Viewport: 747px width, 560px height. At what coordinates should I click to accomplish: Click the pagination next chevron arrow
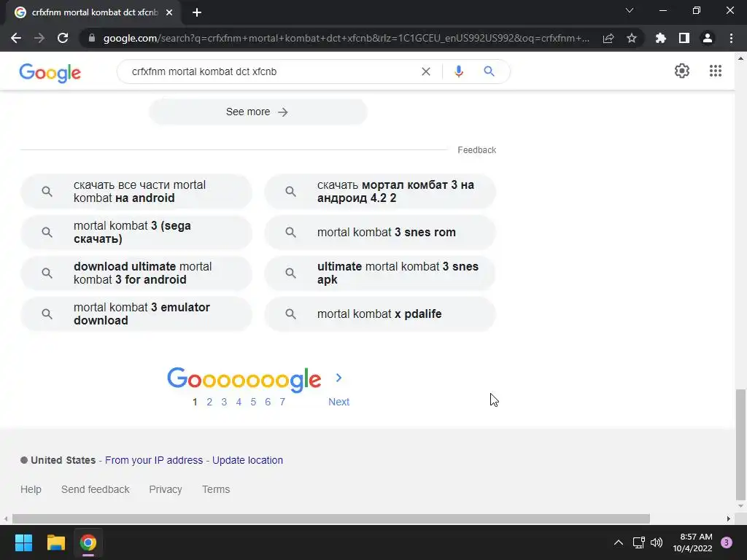pos(338,378)
